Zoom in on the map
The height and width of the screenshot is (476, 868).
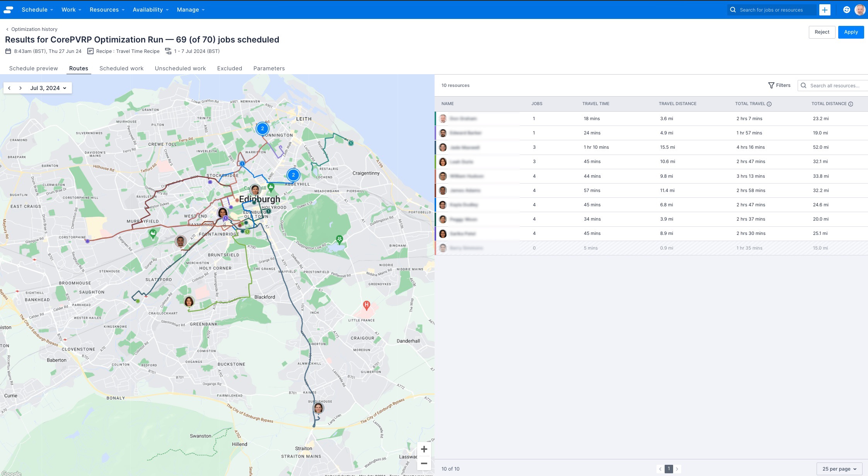pyautogui.click(x=424, y=449)
